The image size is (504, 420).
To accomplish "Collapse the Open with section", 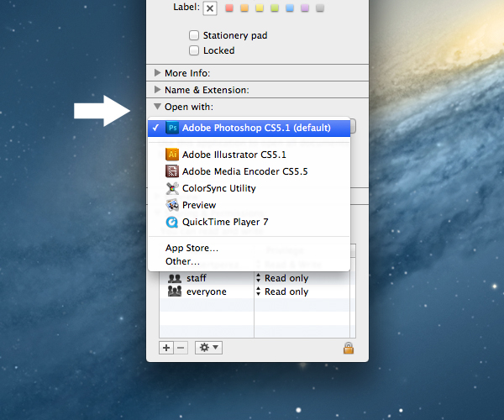I will [157, 106].
